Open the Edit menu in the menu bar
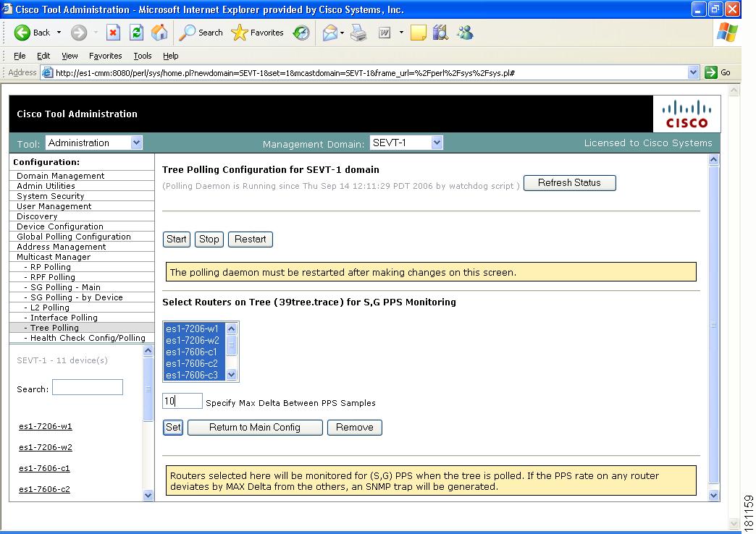This screenshot has height=534, width=756. (43, 56)
